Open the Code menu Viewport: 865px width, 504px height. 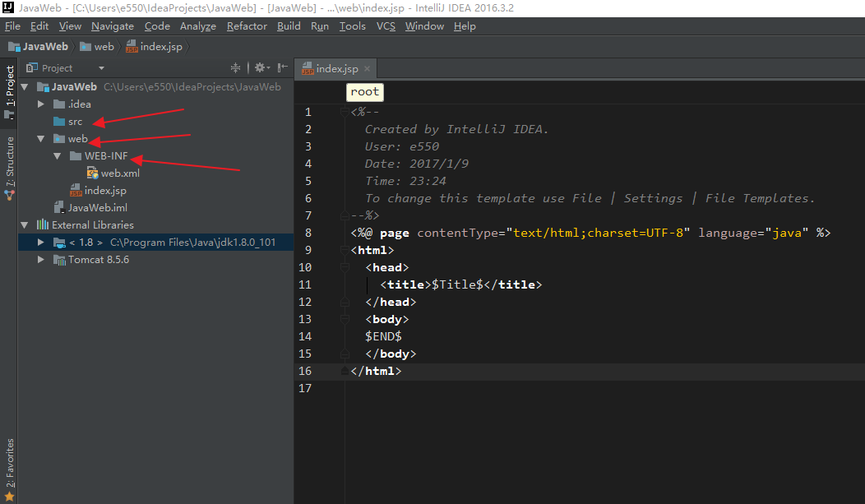point(157,26)
